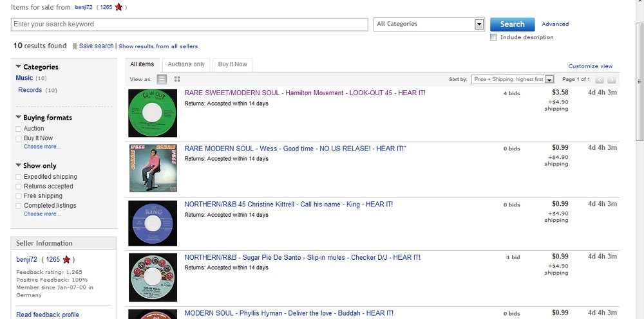This screenshot has height=319, width=644.
Task: Tick the Include description checkbox
Action: coord(494,37)
